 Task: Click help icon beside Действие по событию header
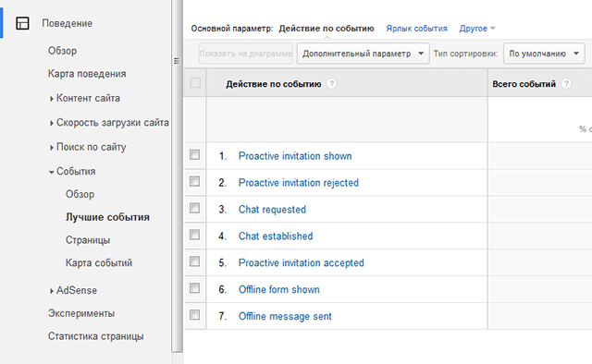click(x=331, y=84)
